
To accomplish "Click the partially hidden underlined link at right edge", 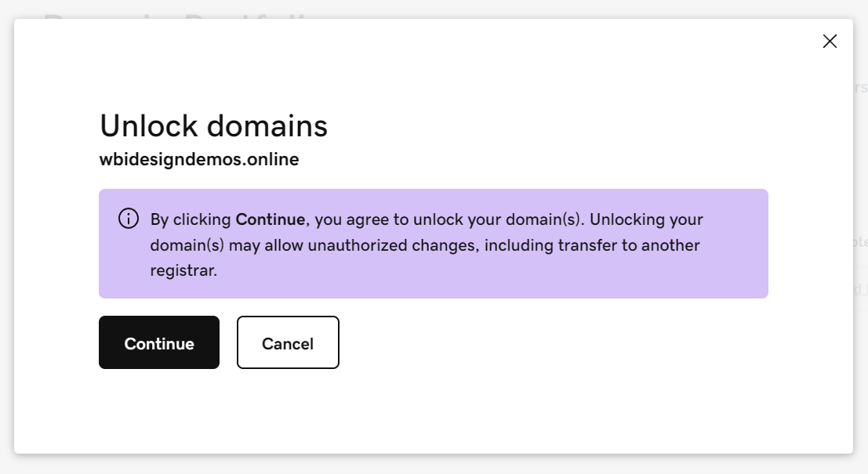I will pyautogui.click(x=860, y=288).
